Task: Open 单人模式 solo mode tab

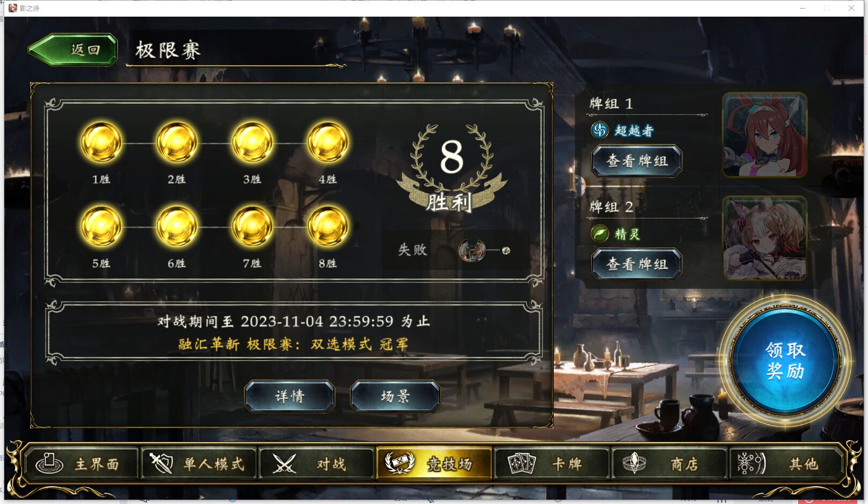Action: click(x=198, y=463)
